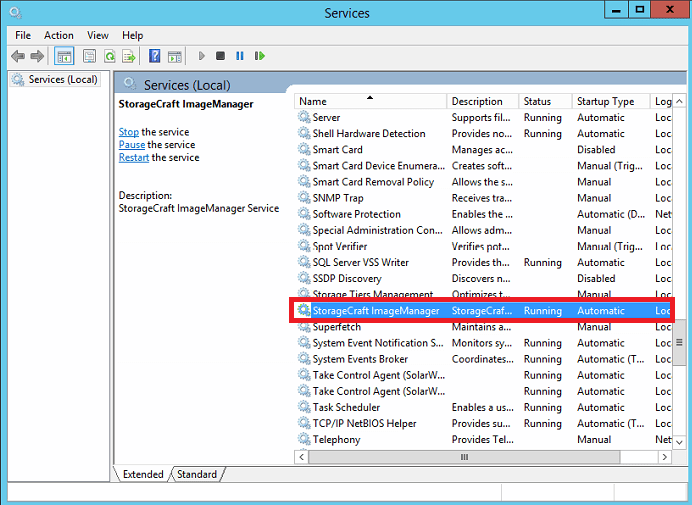Image resolution: width=692 pixels, height=505 pixels.
Task: Click the Start Service play icon
Action: pos(202,56)
